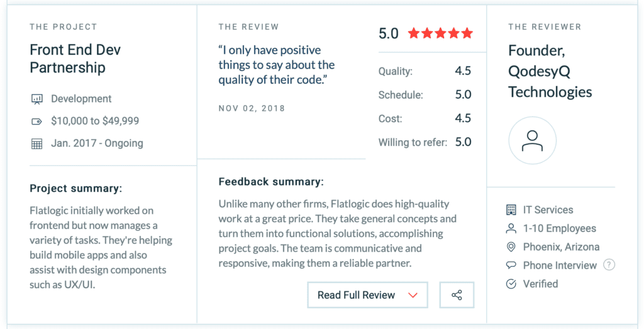The height and width of the screenshot is (329, 644).
Task: Click the calendar icon beside Jan. 2017
Action: pos(37,144)
